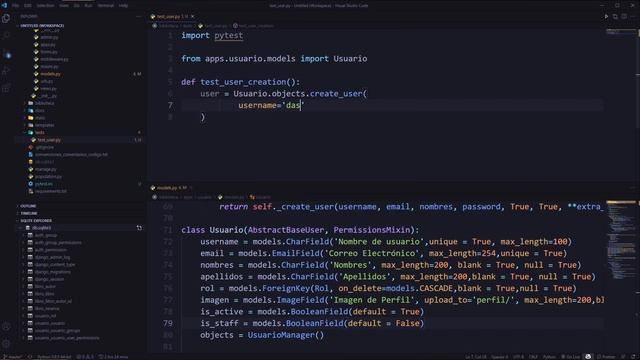The image size is (640, 360).
Task: Open top editor's More Actions ellipsis
Action: click(633, 16)
